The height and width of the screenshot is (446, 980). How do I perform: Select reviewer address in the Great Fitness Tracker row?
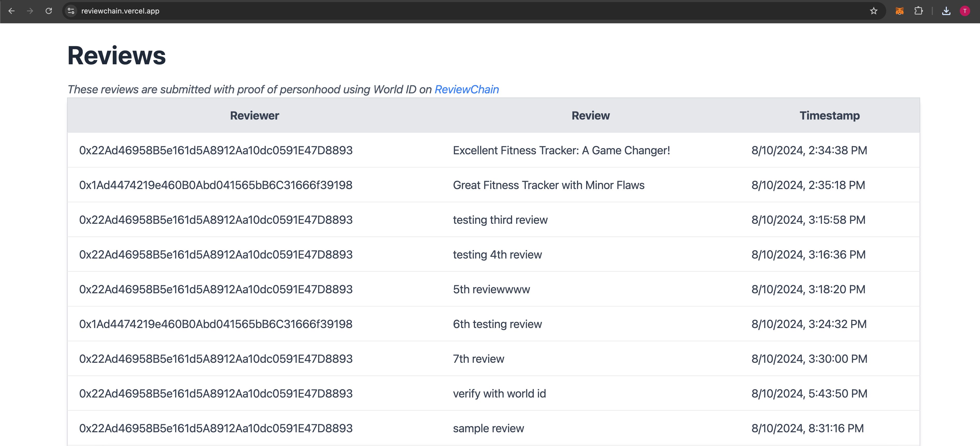pyautogui.click(x=216, y=185)
